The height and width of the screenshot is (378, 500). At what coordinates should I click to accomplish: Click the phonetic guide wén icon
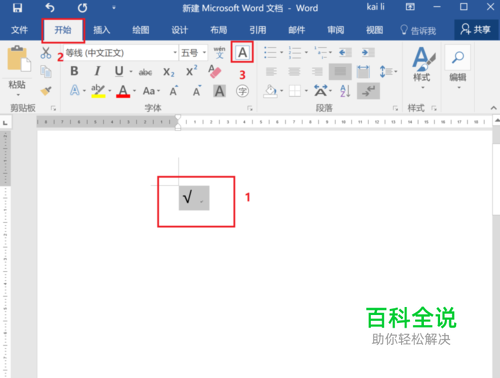(219, 53)
